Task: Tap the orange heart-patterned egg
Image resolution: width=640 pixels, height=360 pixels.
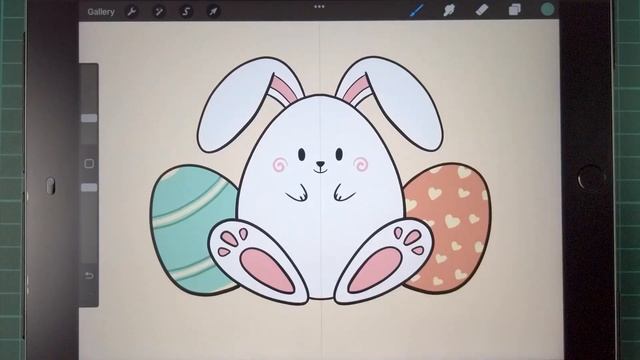Action: click(453, 229)
